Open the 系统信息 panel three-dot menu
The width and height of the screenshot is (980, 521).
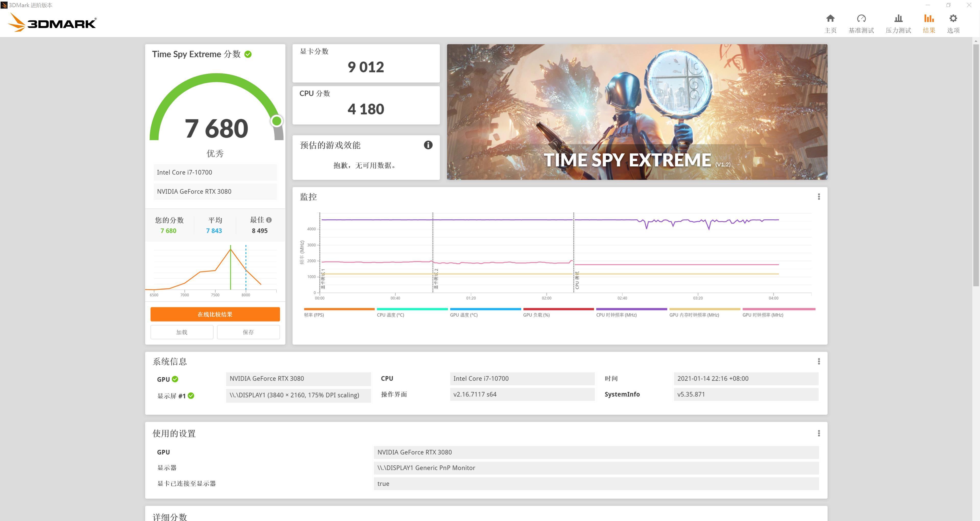pos(819,361)
